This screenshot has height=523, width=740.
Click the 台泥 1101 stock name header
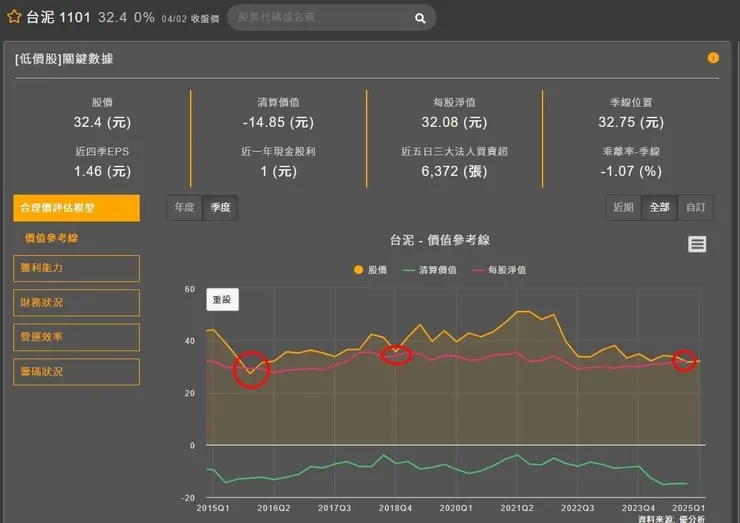[x=58, y=17]
